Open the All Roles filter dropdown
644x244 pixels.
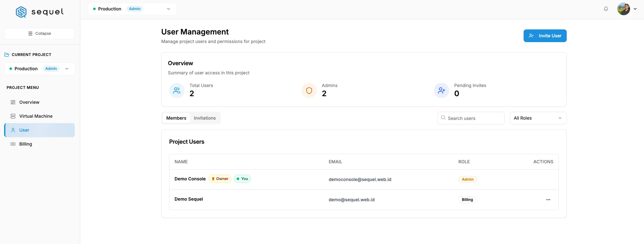click(x=538, y=118)
